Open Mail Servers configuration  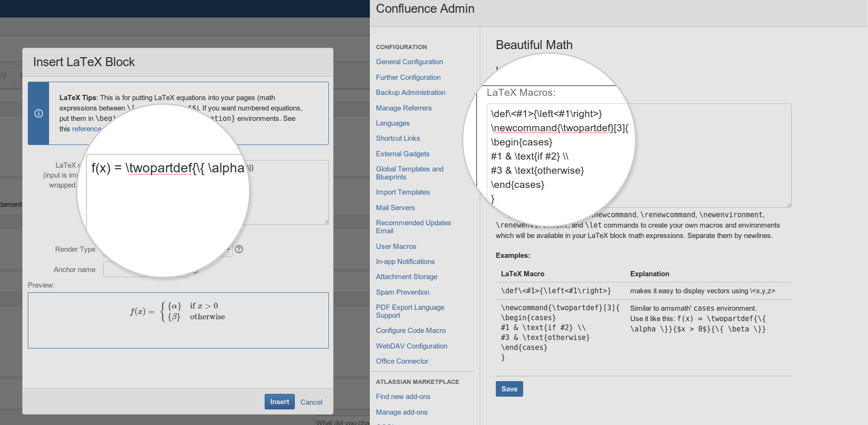[395, 208]
